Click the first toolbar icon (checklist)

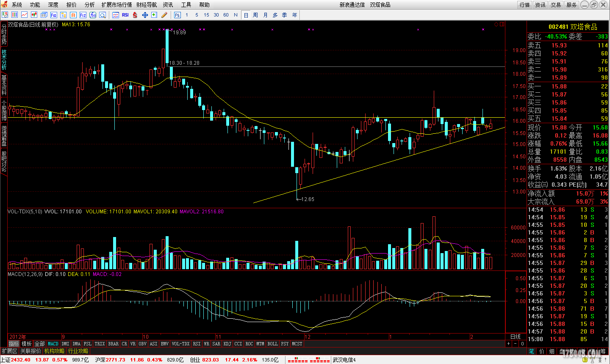pos(5,15)
